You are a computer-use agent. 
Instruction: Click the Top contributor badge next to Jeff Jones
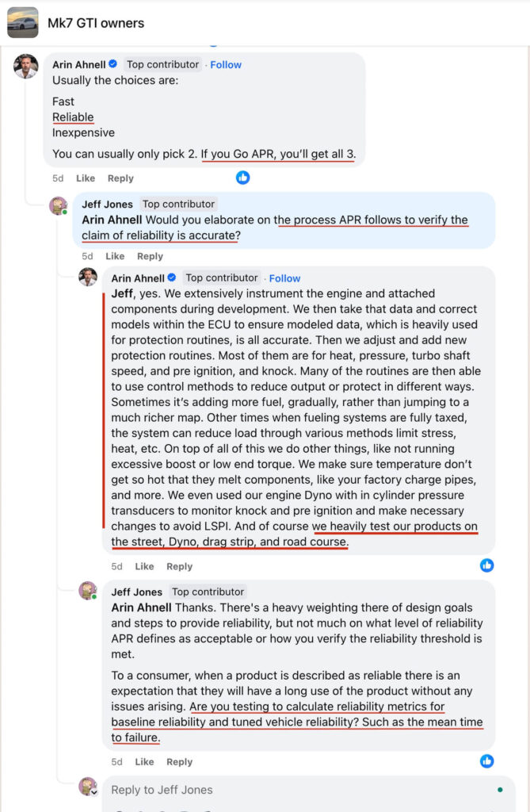[180, 204]
